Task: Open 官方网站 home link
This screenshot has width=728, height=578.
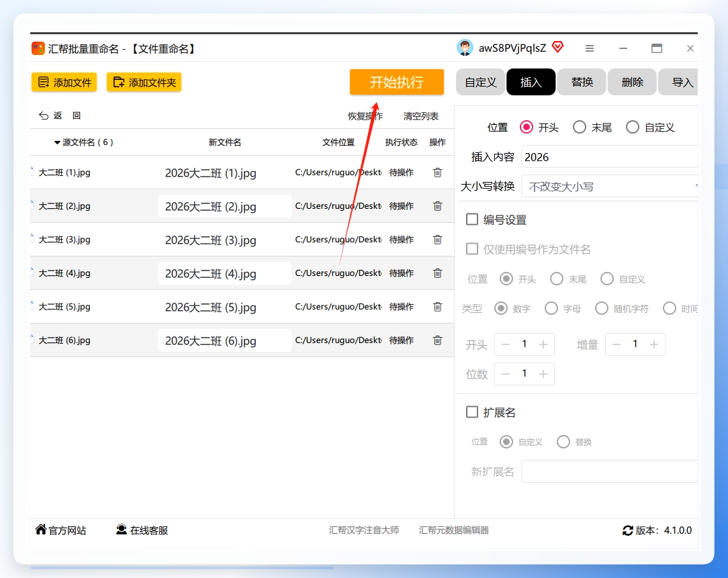Action: pos(61,530)
